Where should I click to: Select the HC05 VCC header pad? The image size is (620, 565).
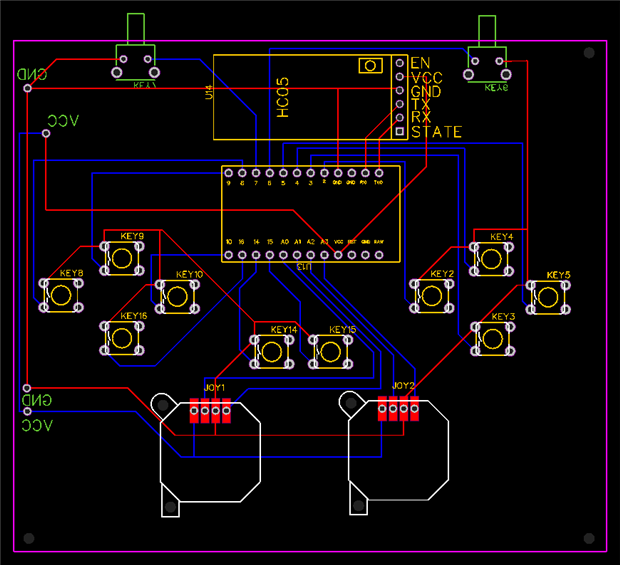click(400, 77)
